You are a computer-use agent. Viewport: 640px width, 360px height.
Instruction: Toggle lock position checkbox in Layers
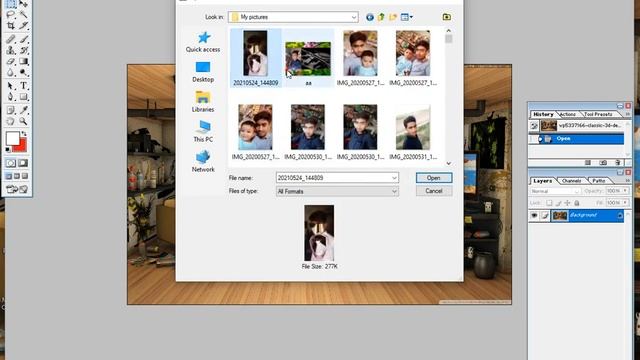click(x=567, y=203)
